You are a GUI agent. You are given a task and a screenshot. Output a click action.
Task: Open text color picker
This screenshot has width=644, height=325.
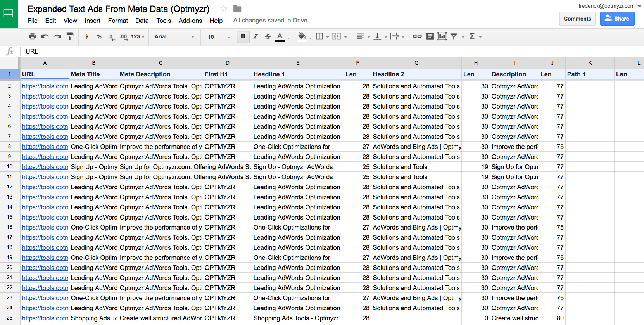pyautogui.click(x=282, y=37)
